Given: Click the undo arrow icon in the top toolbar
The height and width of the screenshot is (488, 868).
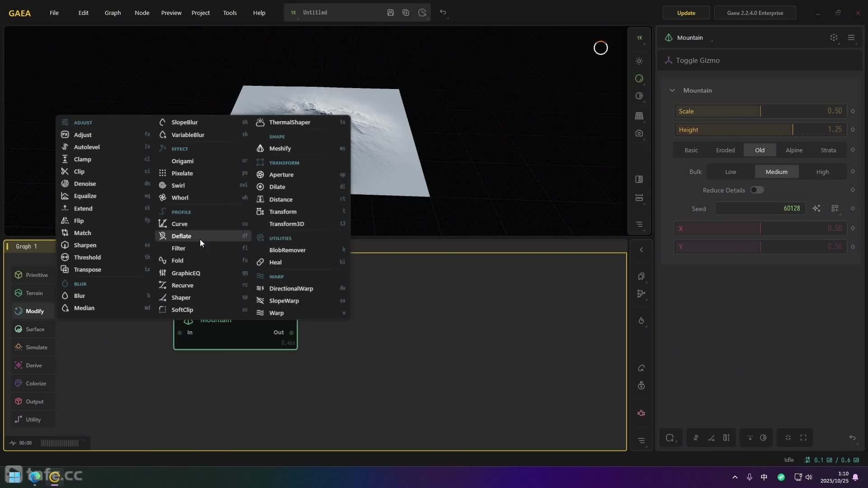Looking at the screenshot, I should (443, 13).
